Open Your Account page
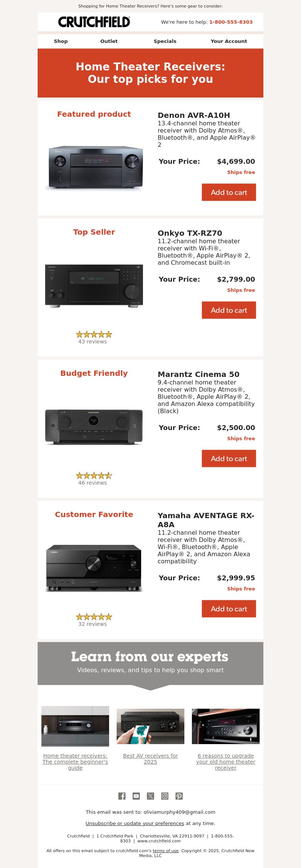Image resolution: width=301 pixels, height=868 pixels. pos(229,41)
